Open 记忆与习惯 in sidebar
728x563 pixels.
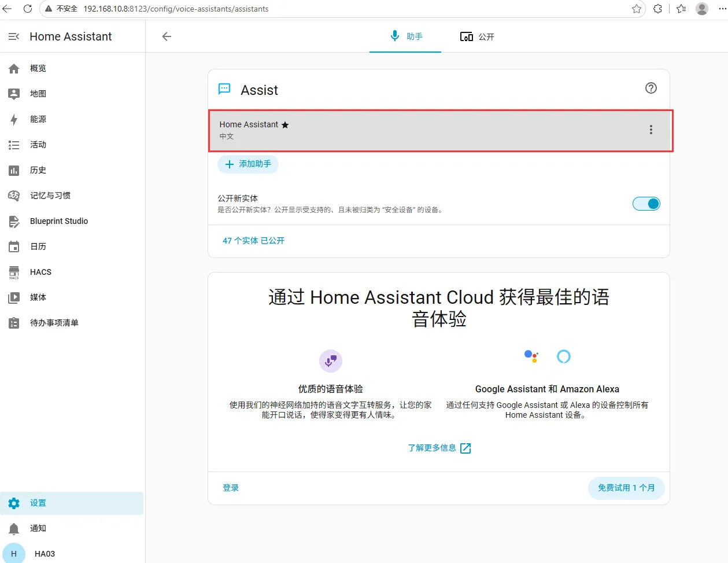pyautogui.click(x=72, y=196)
